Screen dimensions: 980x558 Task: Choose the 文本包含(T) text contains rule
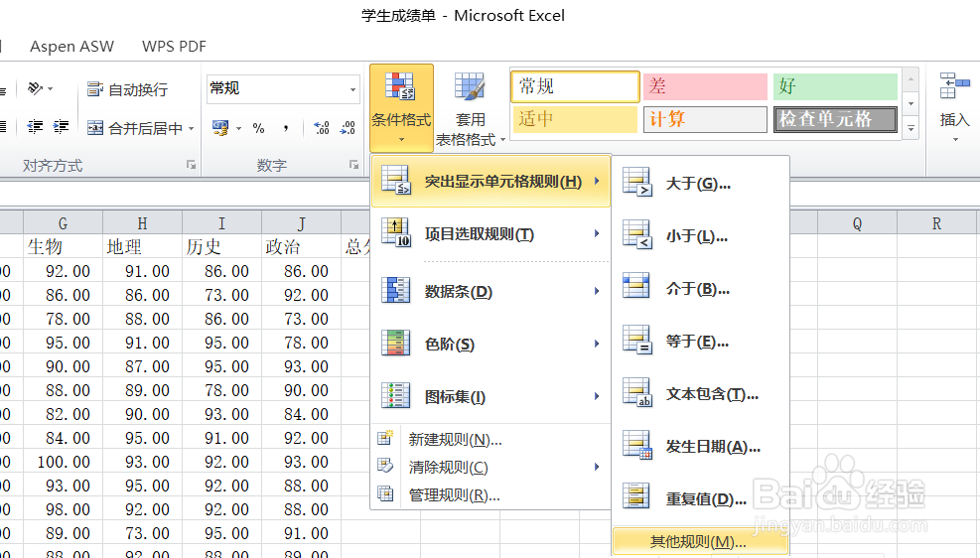coord(700,393)
